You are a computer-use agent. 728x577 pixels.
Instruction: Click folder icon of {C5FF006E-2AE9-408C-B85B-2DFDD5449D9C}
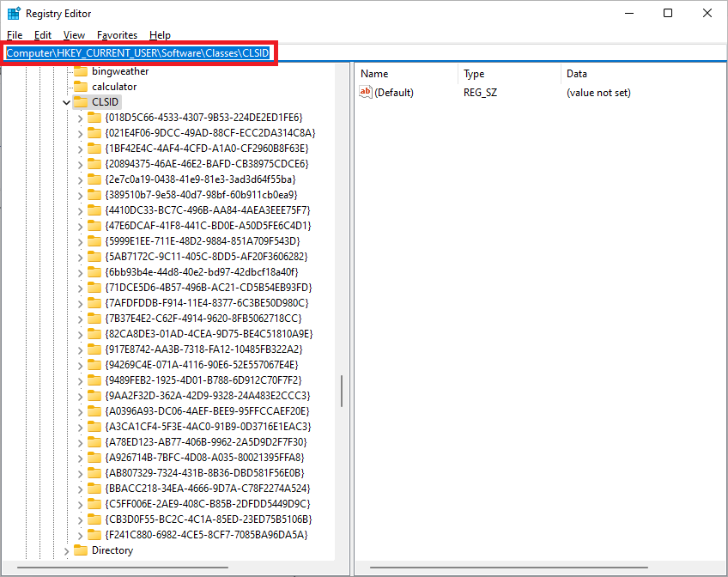(x=94, y=504)
